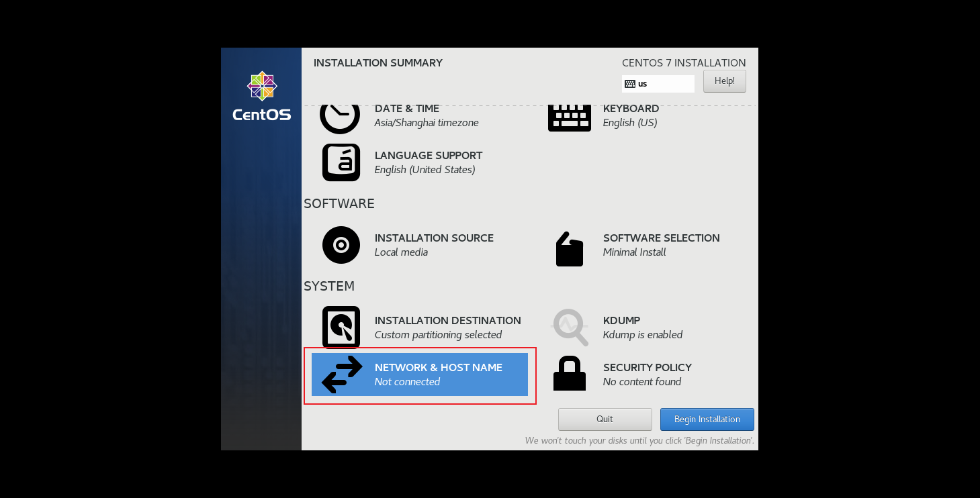The image size is (980, 498).
Task: Click the No content found text
Action: tap(642, 382)
